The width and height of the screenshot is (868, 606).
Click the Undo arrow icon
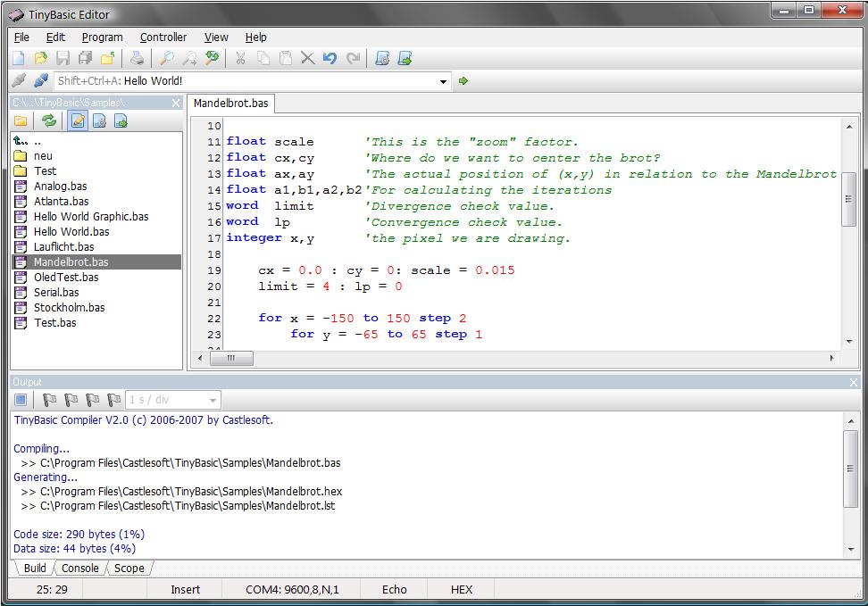coord(330,58)
